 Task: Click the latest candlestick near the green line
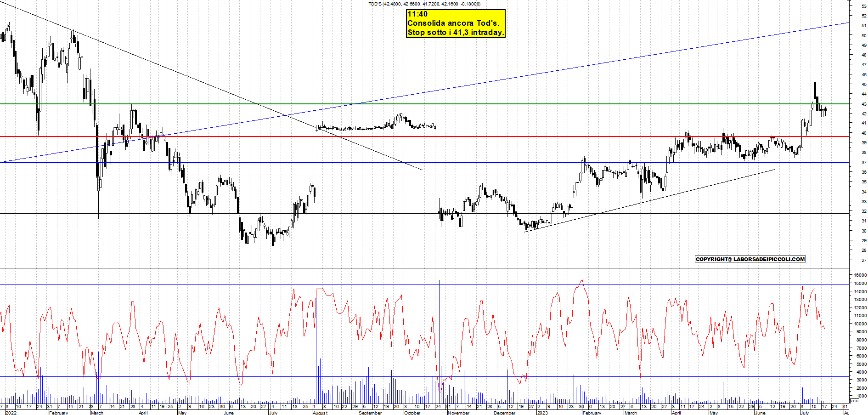(825, 110)
